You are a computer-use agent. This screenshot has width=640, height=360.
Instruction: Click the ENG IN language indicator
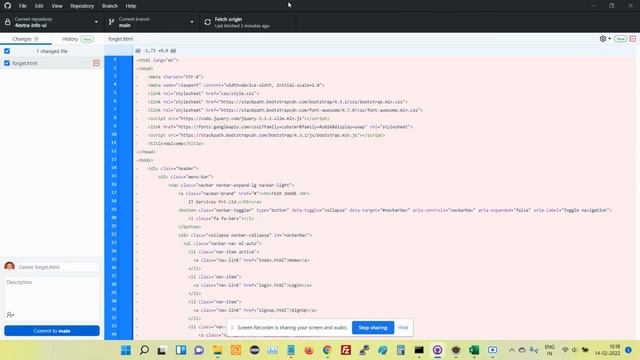pyautogui.click(x=549, y=350)
